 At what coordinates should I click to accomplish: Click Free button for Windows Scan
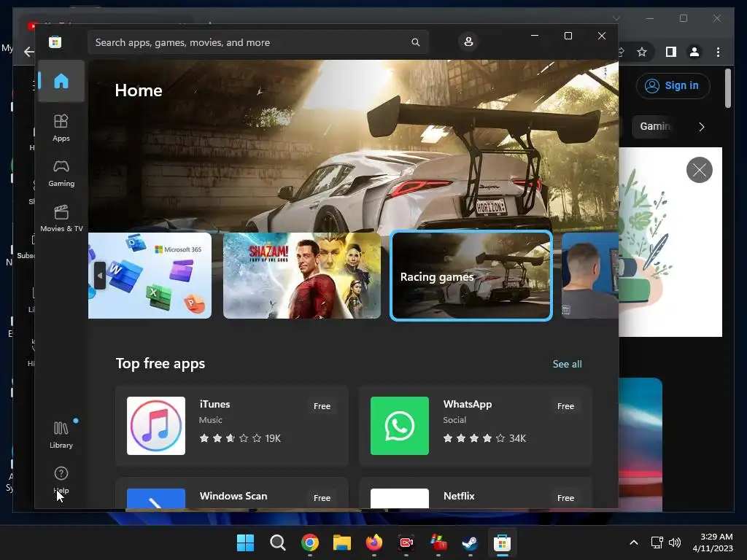pyautogui.click(x=322, y=497)
